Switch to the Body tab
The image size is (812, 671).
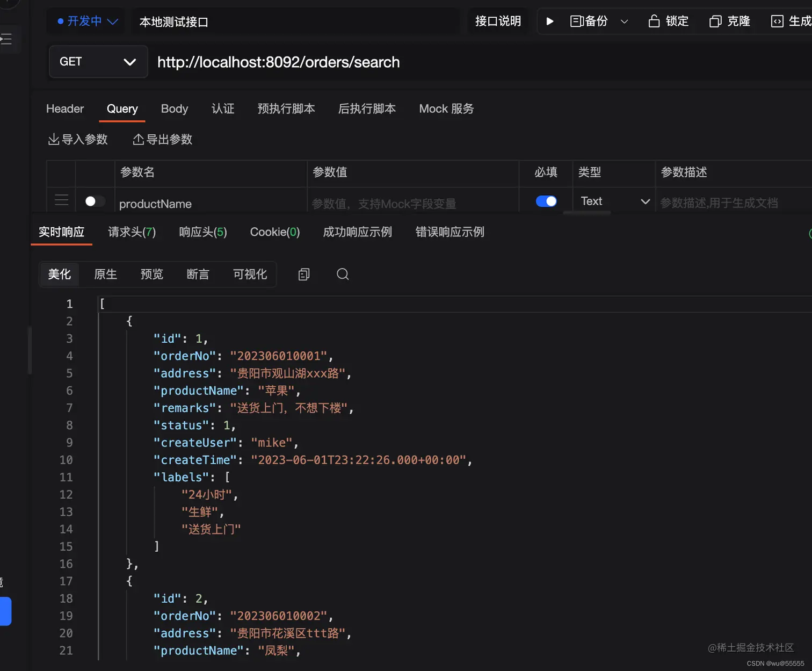(174, 109)
